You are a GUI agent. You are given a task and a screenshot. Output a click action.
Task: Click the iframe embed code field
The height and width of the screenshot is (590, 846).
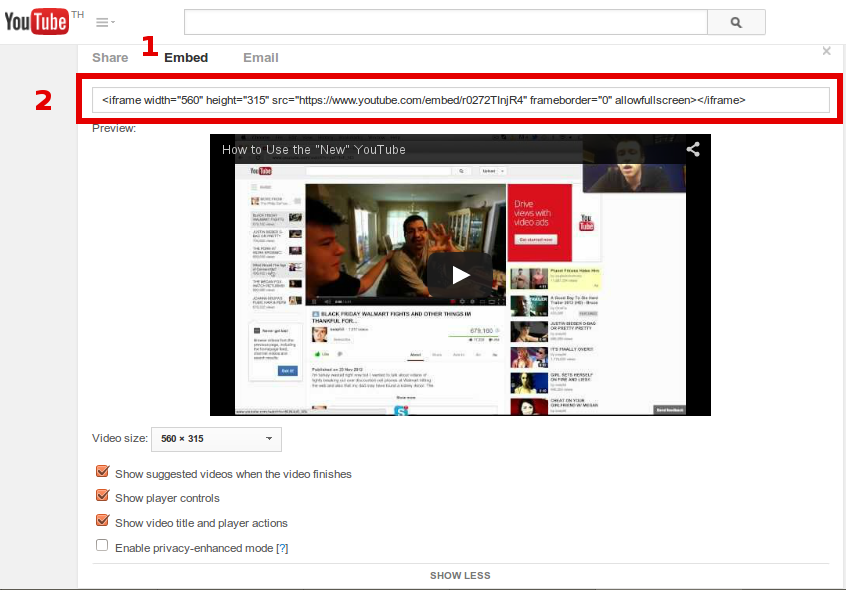pos(460,100)
